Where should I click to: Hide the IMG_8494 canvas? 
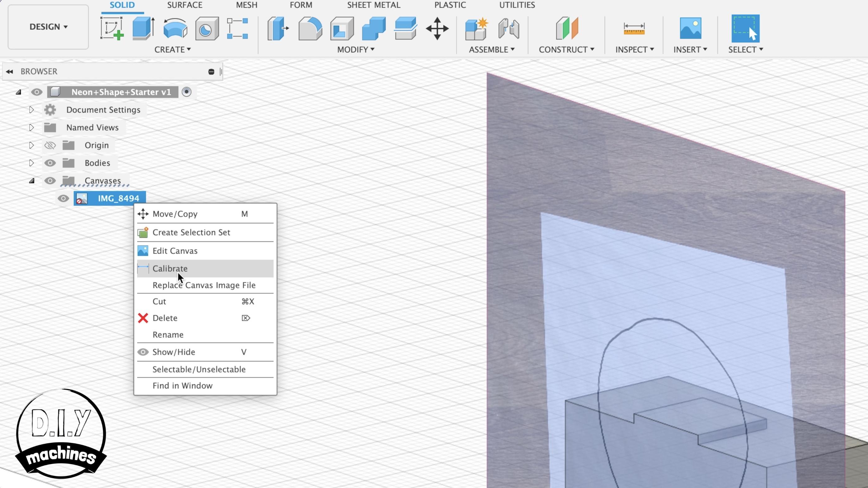(63, 198)
